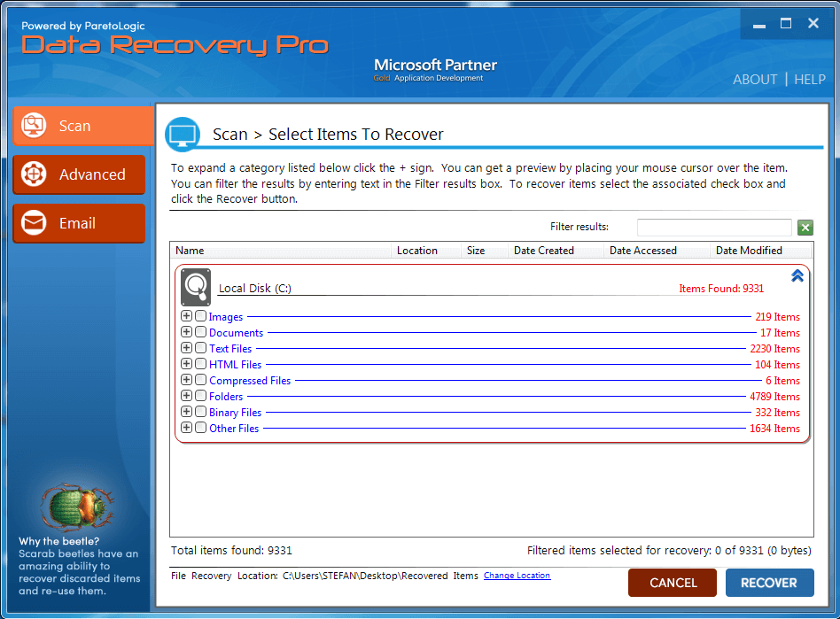Click the Email envelope icon in sidebar
Screen dimensions: 840x619
coord(34,223)
